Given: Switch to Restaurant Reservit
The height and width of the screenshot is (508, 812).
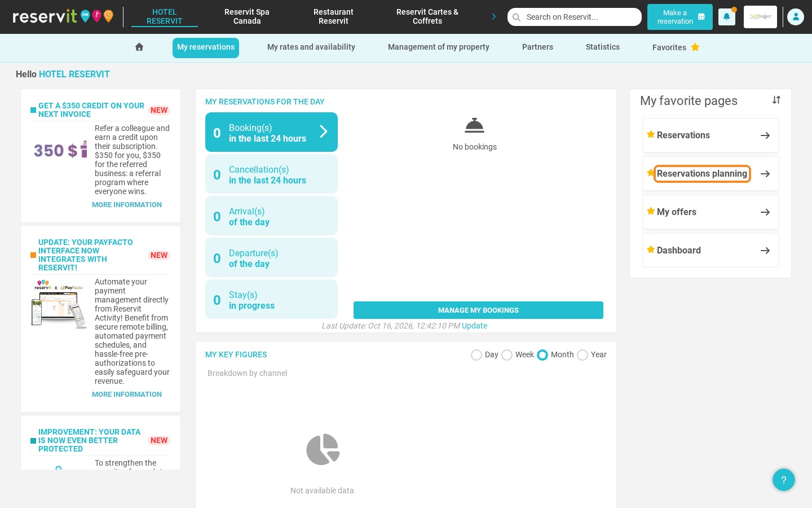Looking at the screenshot, I should [x=333, y=16].
